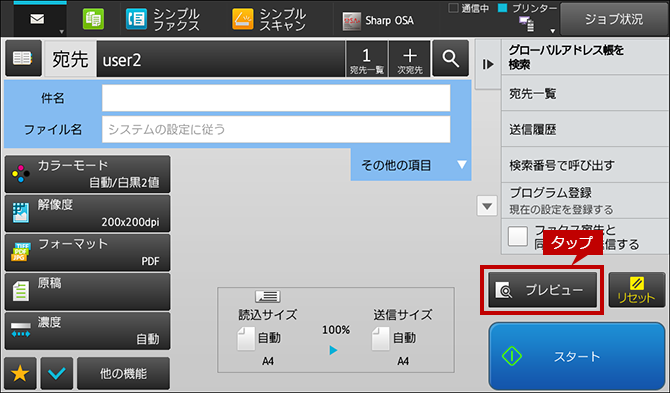The height and width of the screenshot is (393, 670).
Task: Click the 通信中 status indicator
Action: (469, 8)
